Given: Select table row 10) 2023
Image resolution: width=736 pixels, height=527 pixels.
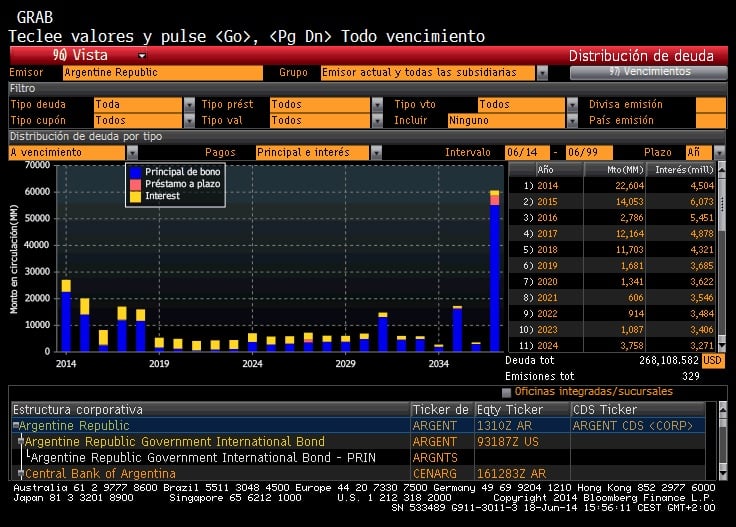Looking at the screenshot, I should click(612, 329).
